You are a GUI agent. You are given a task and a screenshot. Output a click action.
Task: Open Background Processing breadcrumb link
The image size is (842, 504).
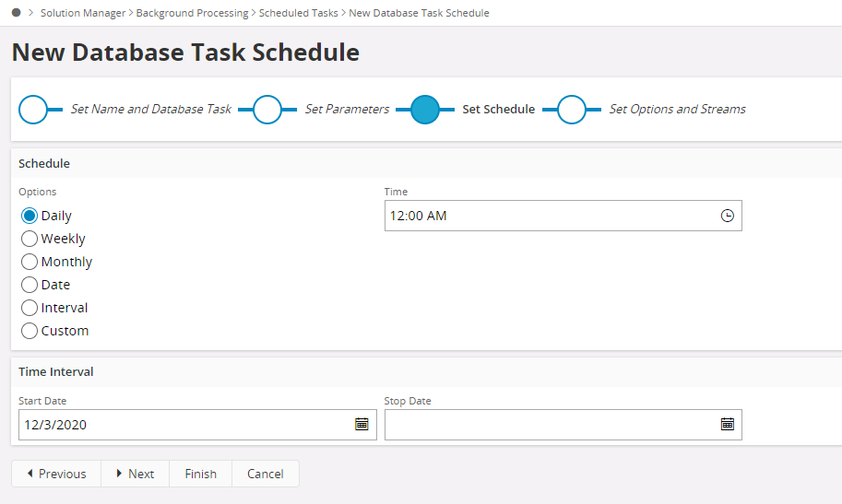pyautogui.click(x=192, y=13)
